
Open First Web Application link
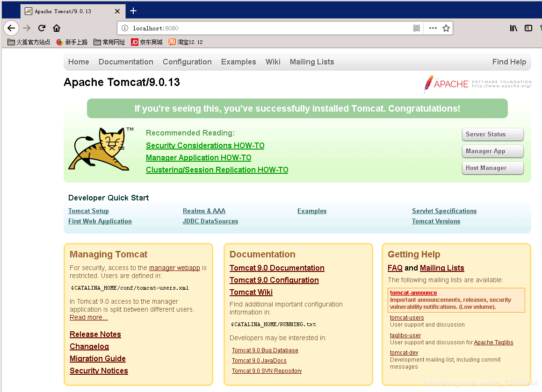tap(100, 221)
